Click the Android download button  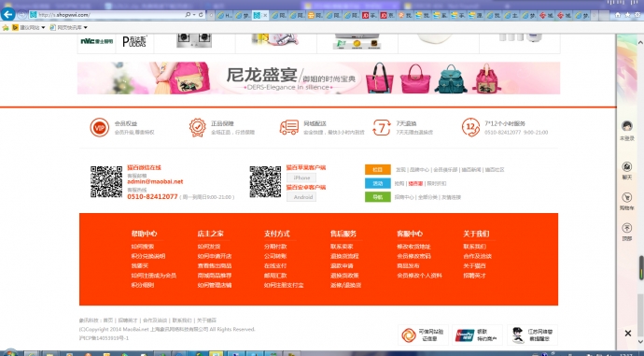click(x=301, y=197)
